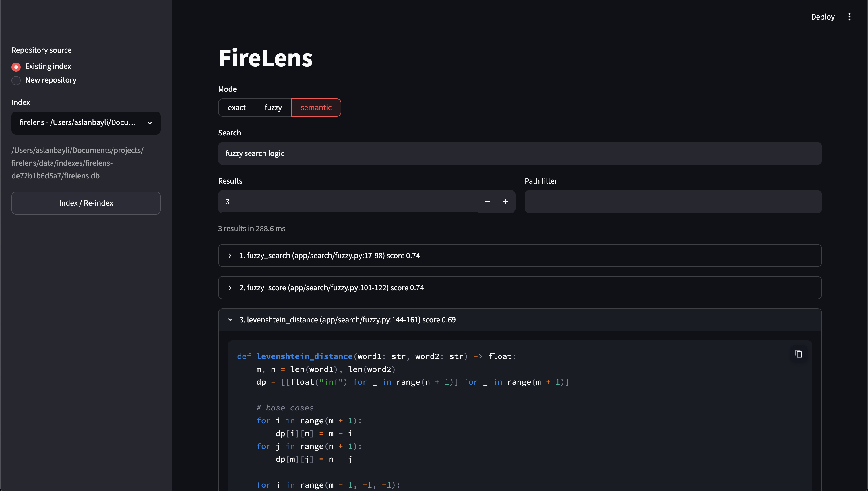Click the 'Path filter' field label

pyautogui.click(x=541, y=181)
